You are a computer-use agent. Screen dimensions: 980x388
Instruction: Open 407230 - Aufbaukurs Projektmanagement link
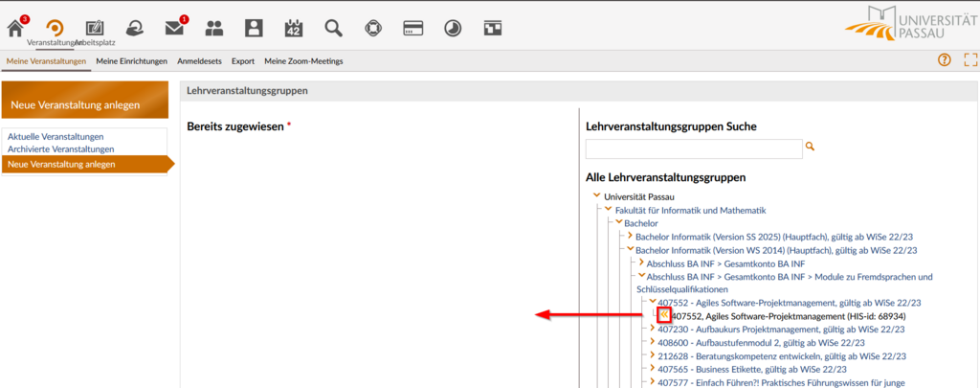(782, 330)
